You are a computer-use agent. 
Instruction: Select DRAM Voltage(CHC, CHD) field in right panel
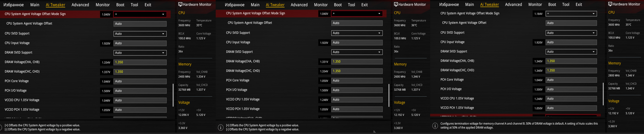571,70
